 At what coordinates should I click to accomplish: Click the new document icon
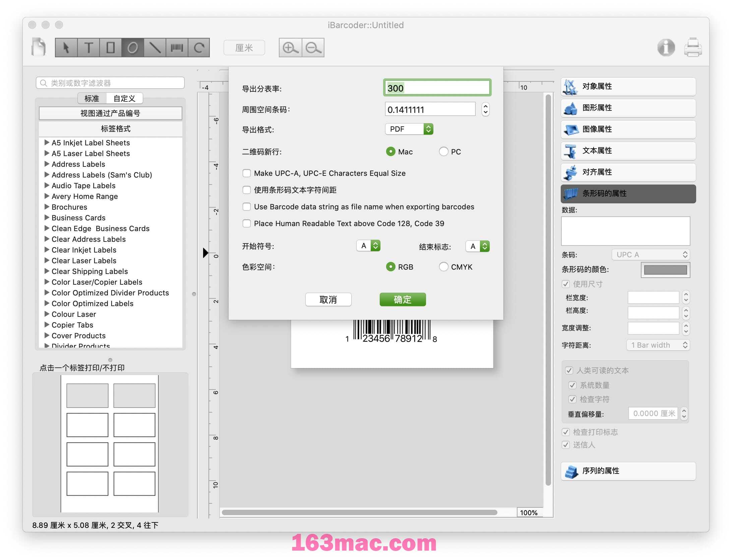click(39, 47)
